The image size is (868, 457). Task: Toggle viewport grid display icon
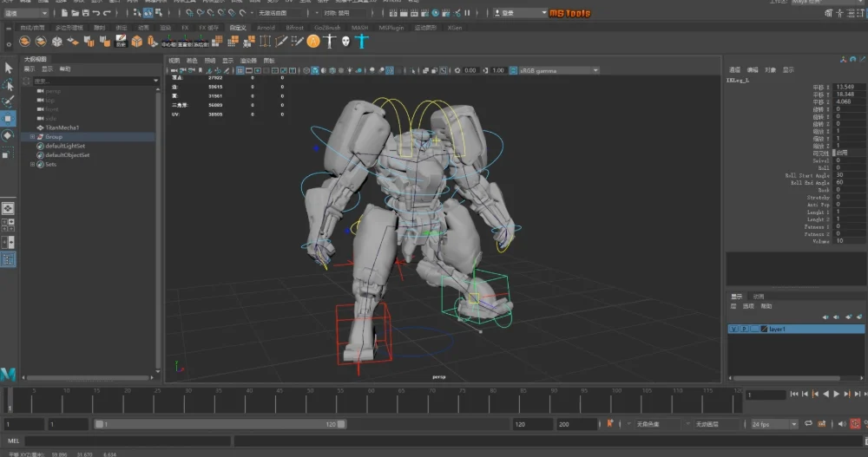(x=240, y=71)
